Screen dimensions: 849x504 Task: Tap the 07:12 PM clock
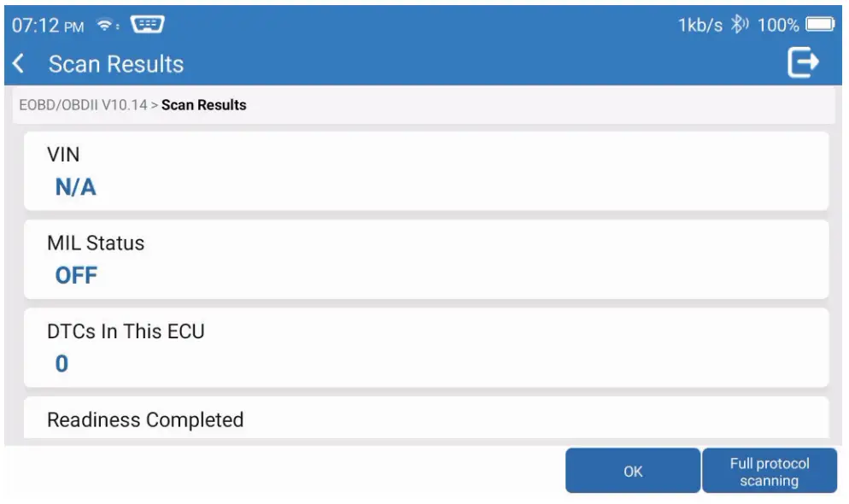pos(48,24)
